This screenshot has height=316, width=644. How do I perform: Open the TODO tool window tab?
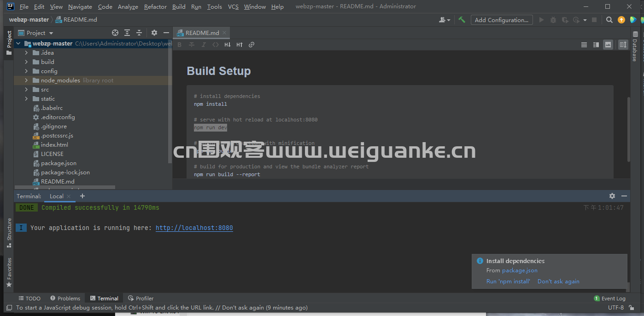pyautogui.click(x=29, y=298)
